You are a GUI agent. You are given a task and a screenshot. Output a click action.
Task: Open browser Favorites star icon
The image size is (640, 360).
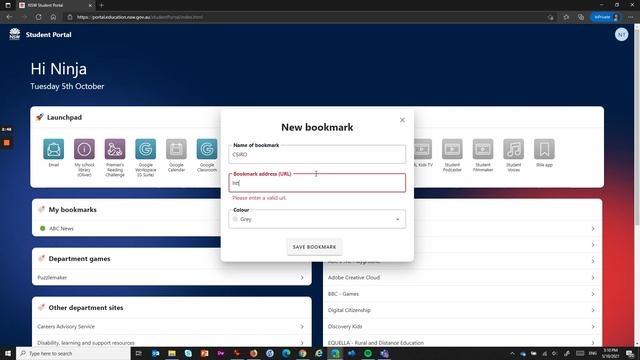click(x=566, y=17)
